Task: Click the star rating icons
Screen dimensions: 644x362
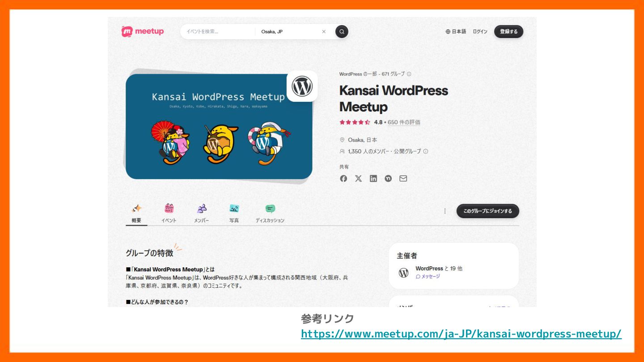Action: coord(355,122)
